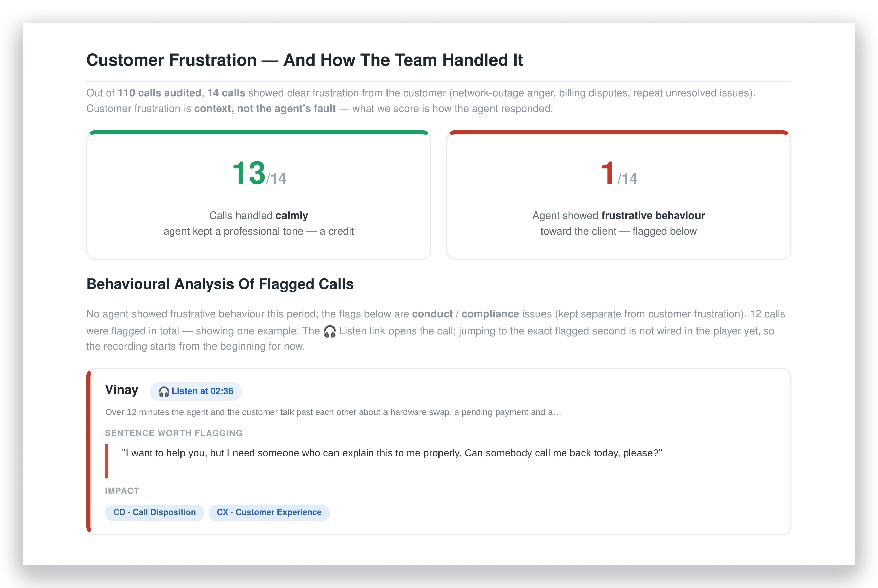Click the red 1 score number
This screenshot has width=878, height=588.
point(607,173)
